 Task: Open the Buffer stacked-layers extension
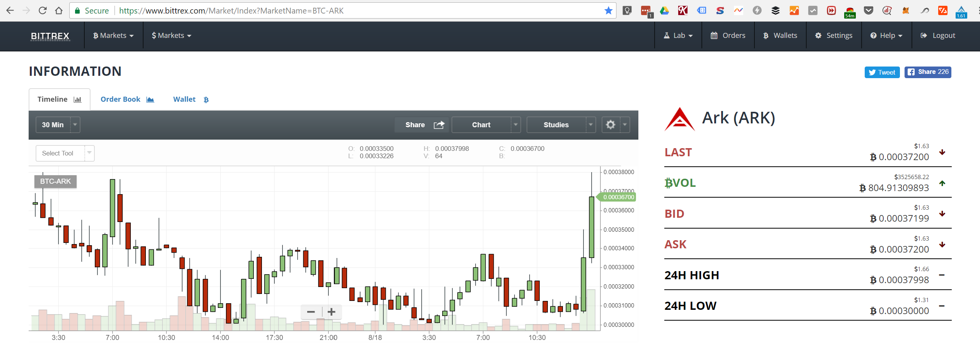pyautogui.click(x=775, y=10)
